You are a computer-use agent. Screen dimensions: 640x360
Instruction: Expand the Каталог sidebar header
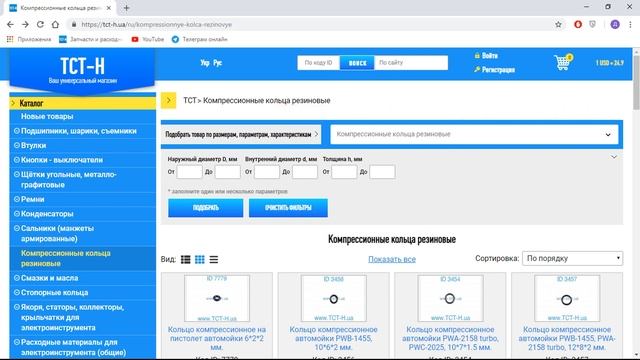[x=82, y=103]
